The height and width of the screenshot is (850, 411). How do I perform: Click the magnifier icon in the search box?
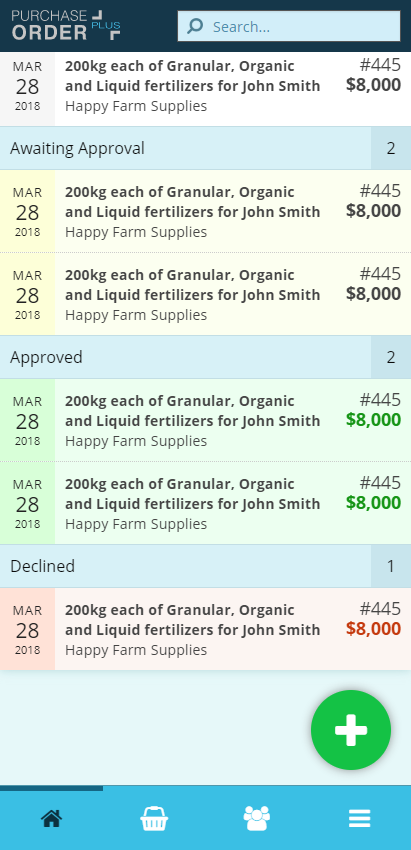pyautogui.click(x=195, y=26)
